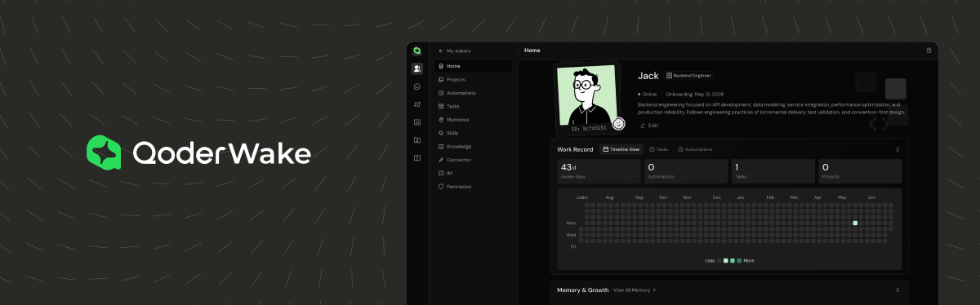Screen dimensions: 980x305
Task: Open Tasks in the sidebar
Action: point(474,106)
